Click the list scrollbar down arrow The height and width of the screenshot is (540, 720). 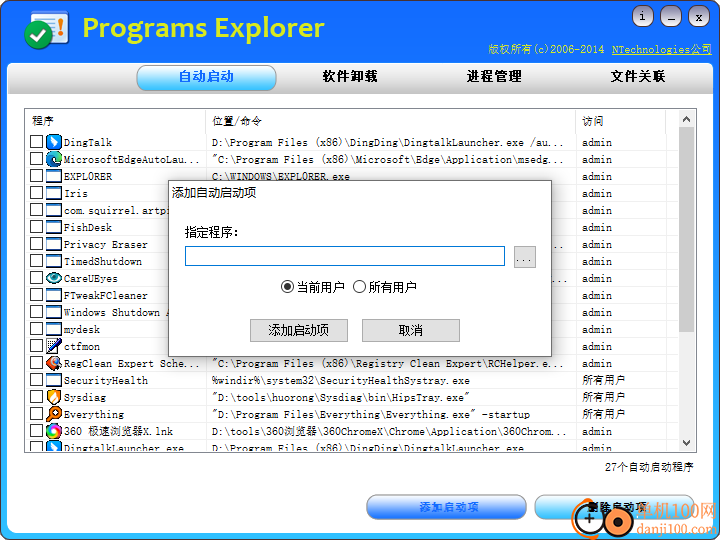coord(686,443)
